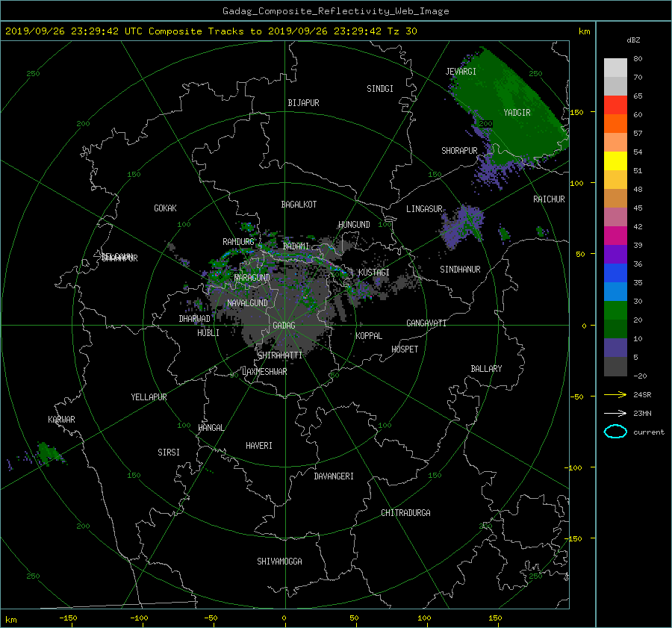This screenshot has width=672, height=628.
Task: Click the yellow 24SR track arrow in legend
Action: (615, 394)
